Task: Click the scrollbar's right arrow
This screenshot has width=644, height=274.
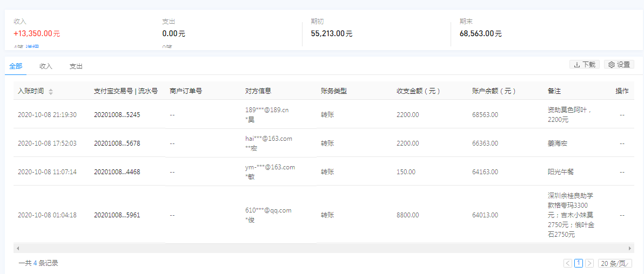Action: click(630, 248)
